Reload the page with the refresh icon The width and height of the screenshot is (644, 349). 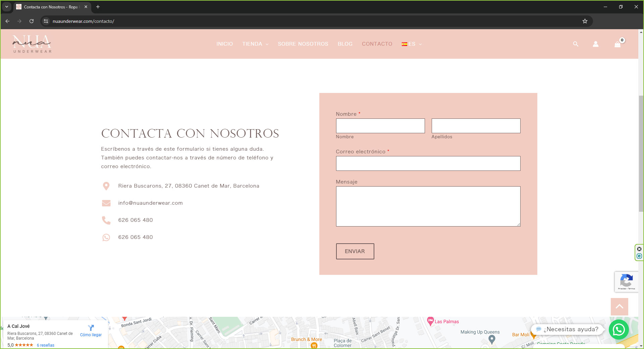click(32, 21)
